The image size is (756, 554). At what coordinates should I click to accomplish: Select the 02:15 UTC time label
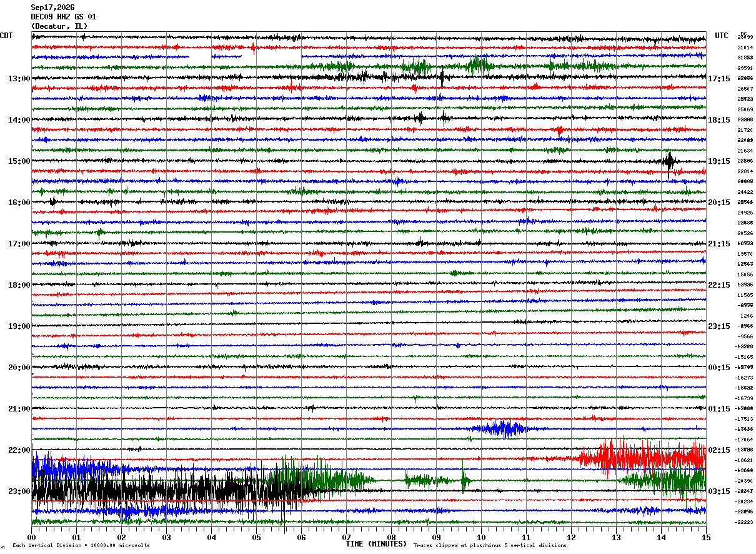pos(719,450)
